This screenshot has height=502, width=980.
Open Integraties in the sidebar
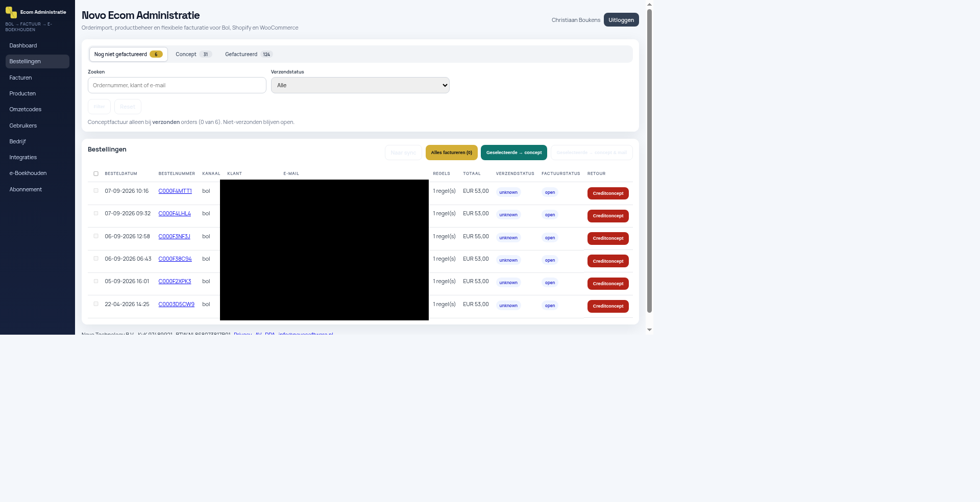[37, 157]
